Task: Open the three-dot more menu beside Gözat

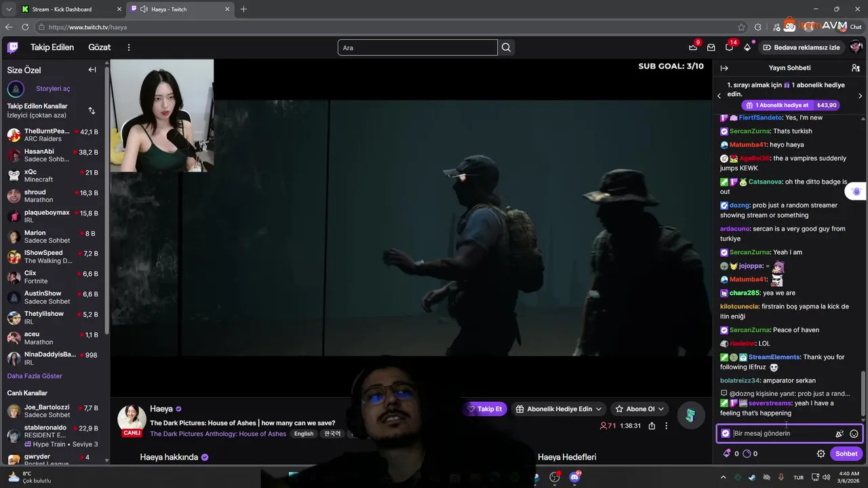Action: (x=129, y=47)
